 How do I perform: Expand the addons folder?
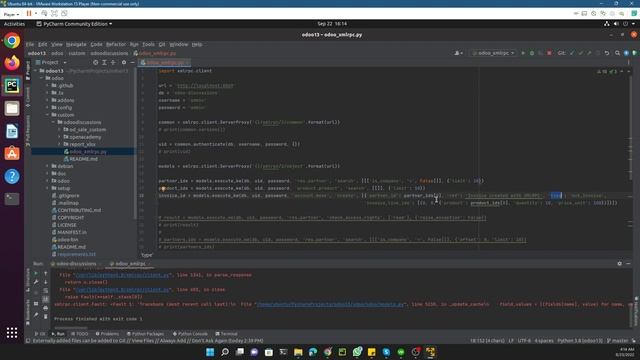tap(47, 100)
